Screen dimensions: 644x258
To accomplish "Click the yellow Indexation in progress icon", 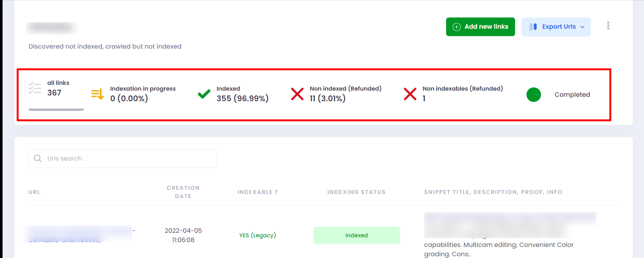I will (97, 94).
